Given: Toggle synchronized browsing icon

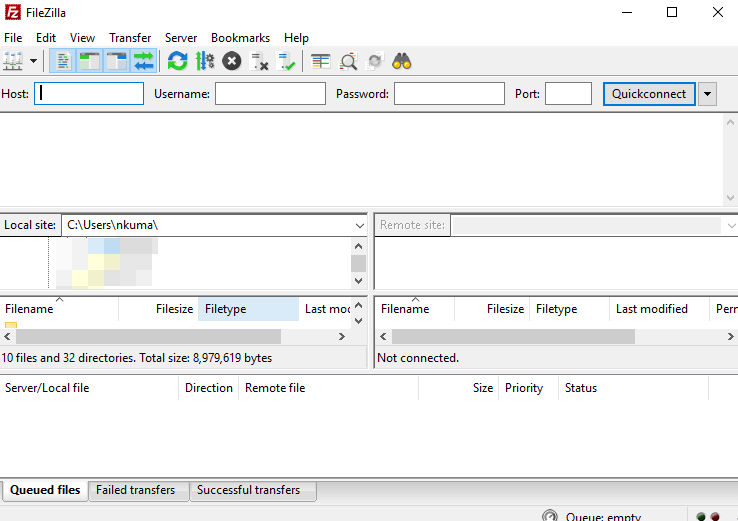Looking at the screenshot, I should 375,61.
